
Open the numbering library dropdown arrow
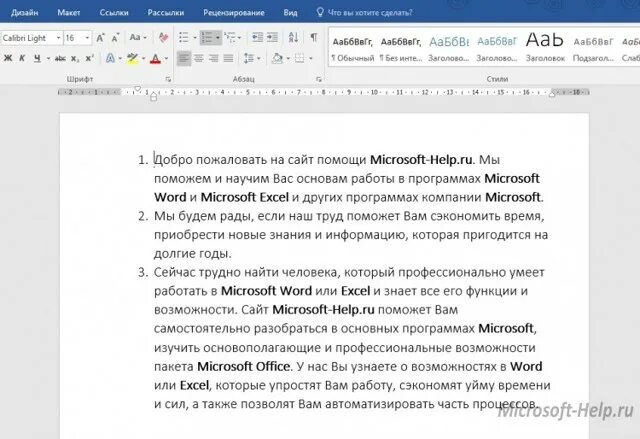click(218, 38)
